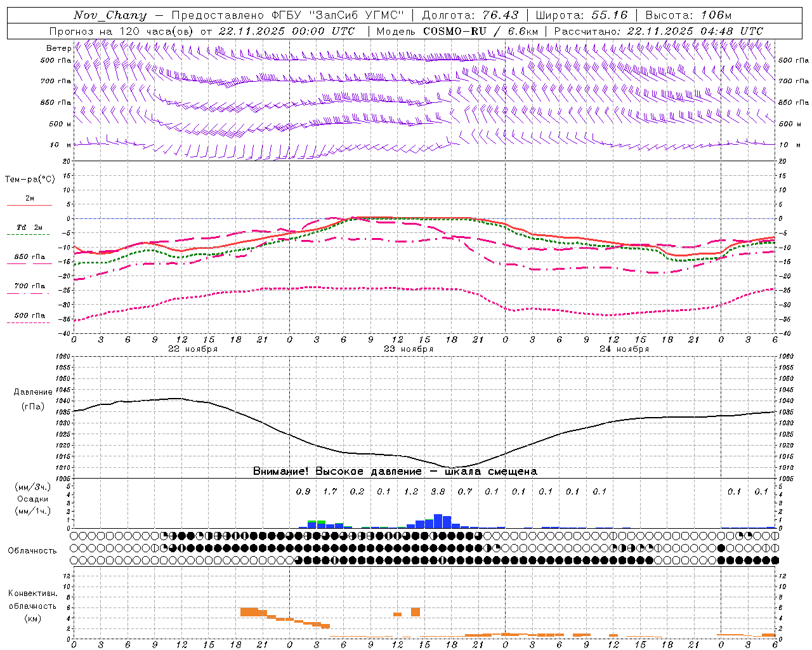Image resolution: width=812 pixels, height=650 pixels.
Task: Select the 1.2 precipitation total value
Action: (x=411, y=491)
